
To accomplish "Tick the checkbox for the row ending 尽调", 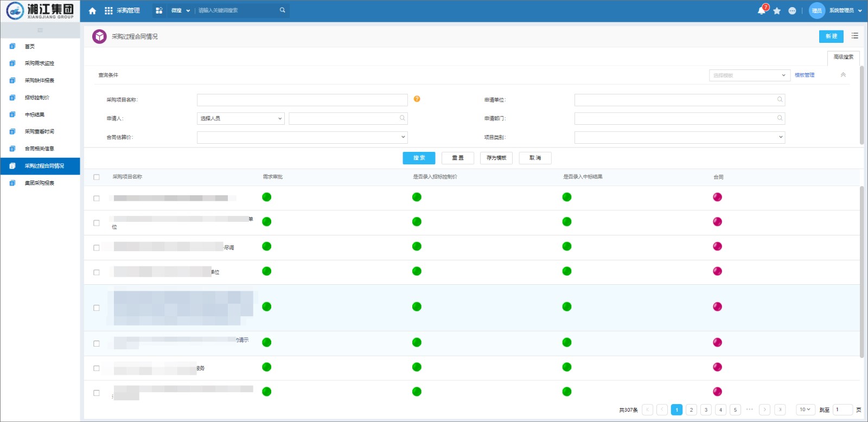I will tap(97, 247).
